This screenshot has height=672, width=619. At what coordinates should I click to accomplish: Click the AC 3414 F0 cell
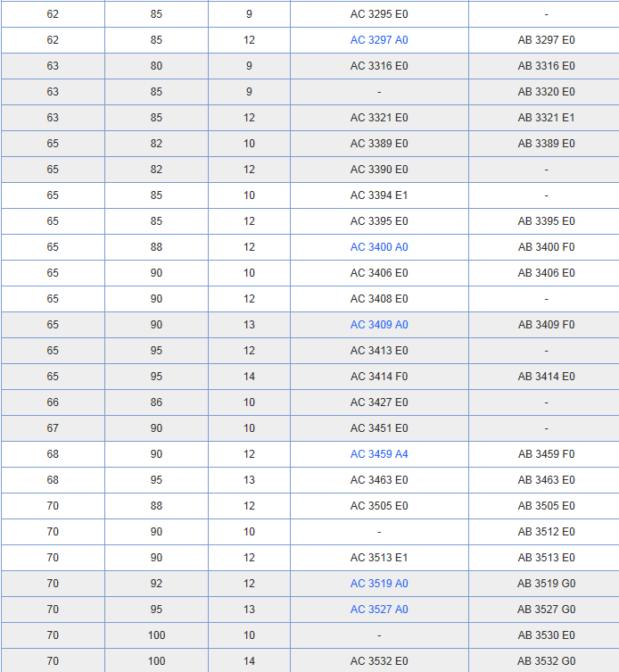coord(379,377)
